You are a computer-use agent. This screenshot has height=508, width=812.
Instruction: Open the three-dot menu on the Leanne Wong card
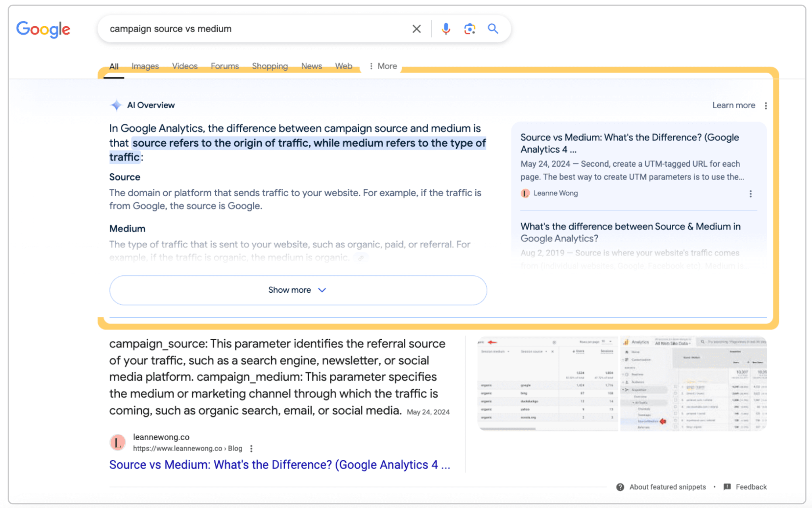click(x=751, y=194)
